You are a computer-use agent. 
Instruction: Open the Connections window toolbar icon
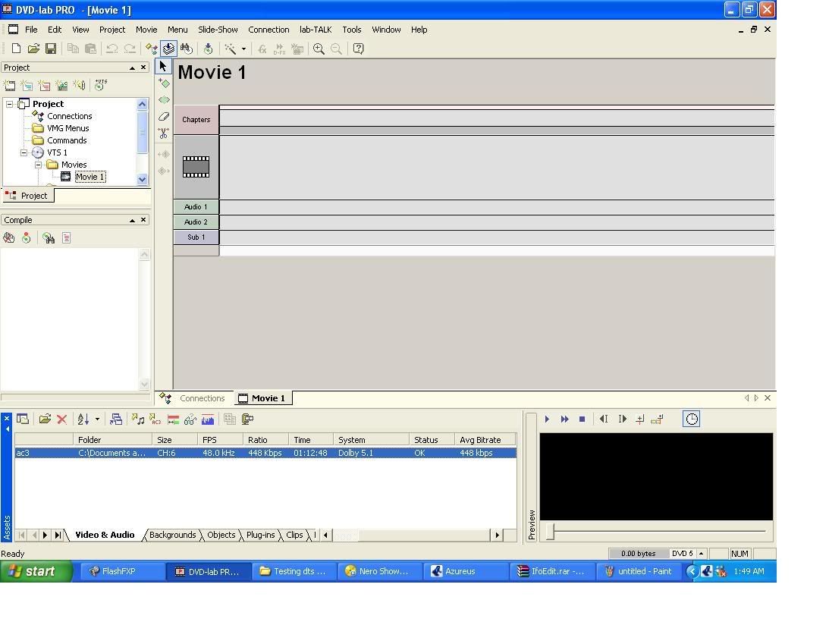(152, 49)
